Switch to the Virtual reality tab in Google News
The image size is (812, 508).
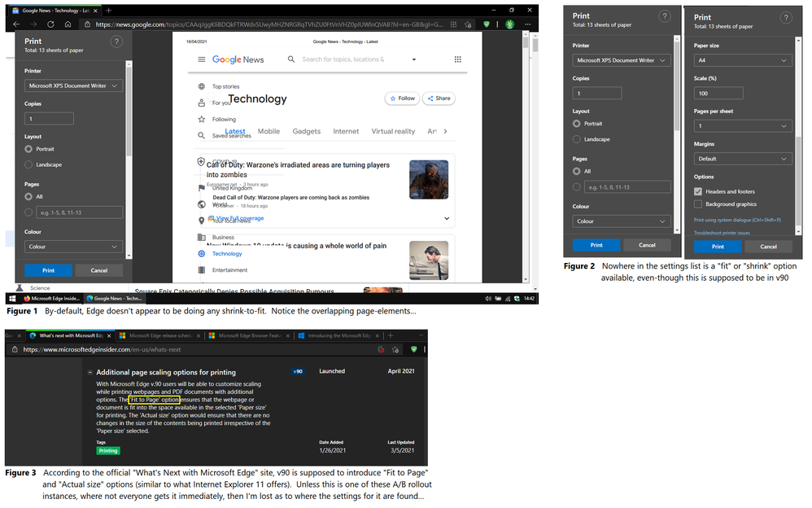point(393,132)
